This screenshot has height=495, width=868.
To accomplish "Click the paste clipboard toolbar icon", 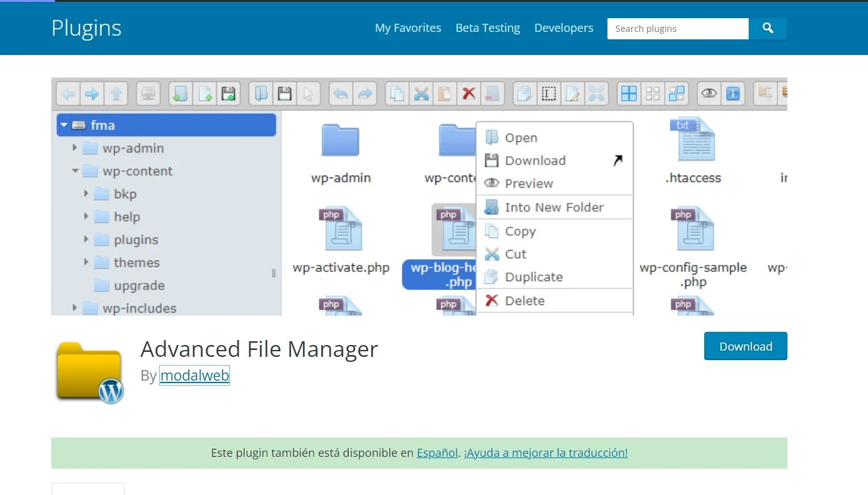I will (x=445, y=94).
